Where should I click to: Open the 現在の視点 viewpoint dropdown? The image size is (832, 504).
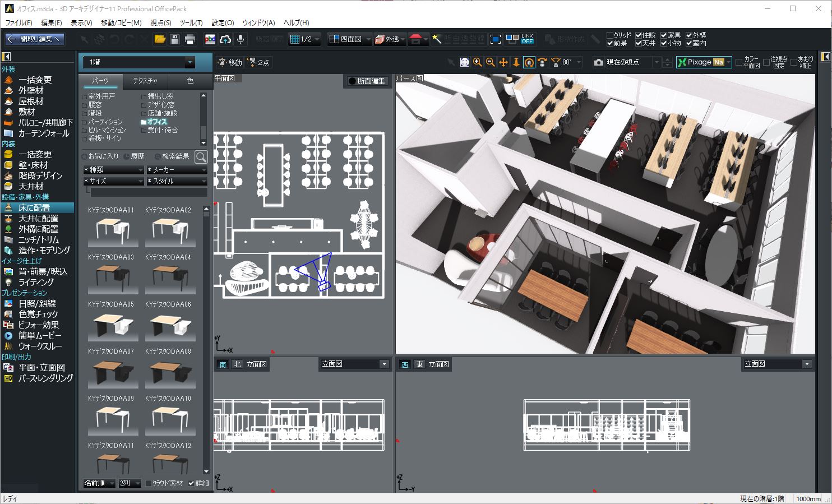click(x=656, y=62)
